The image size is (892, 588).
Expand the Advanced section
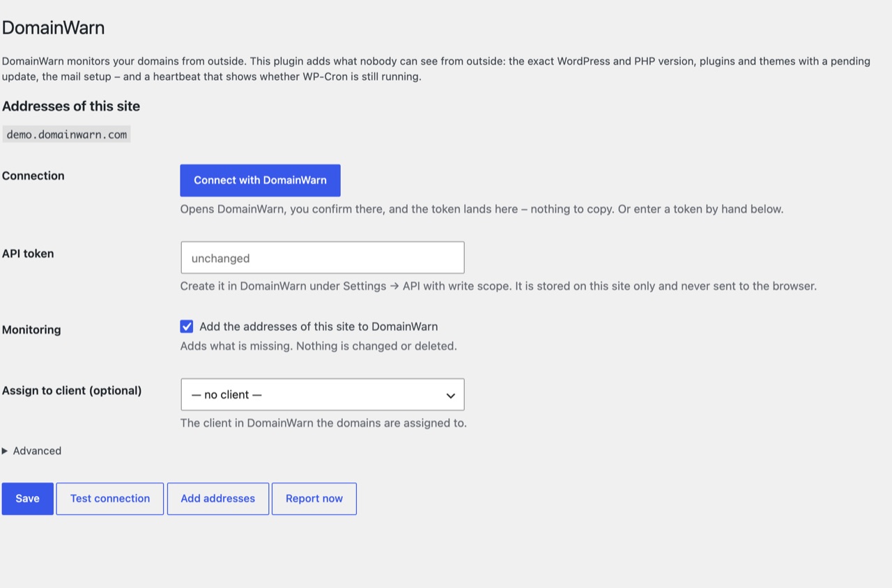tap(32, 451)
